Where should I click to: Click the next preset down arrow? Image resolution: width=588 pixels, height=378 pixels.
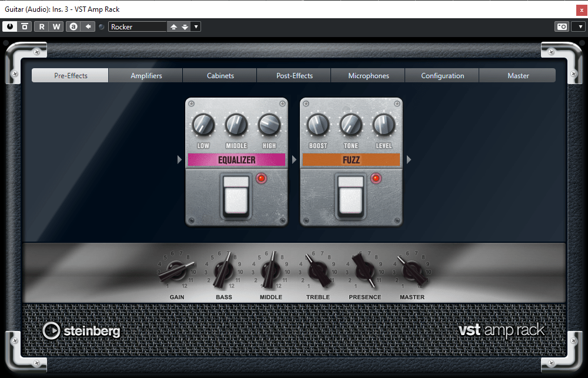pos(183,26)
